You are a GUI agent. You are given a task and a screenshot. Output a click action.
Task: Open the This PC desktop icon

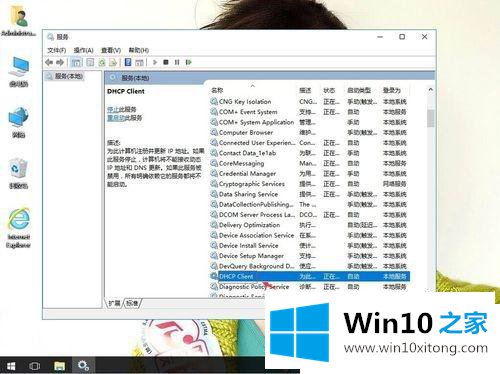click(19, 72)
